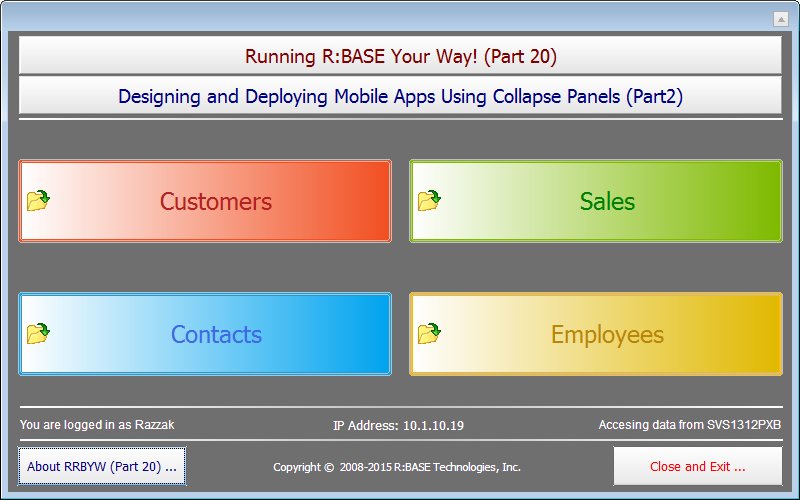Open About RRBYW (Part 20) dialog
This screenshot has width=800, height=500.
click(102, 466)
